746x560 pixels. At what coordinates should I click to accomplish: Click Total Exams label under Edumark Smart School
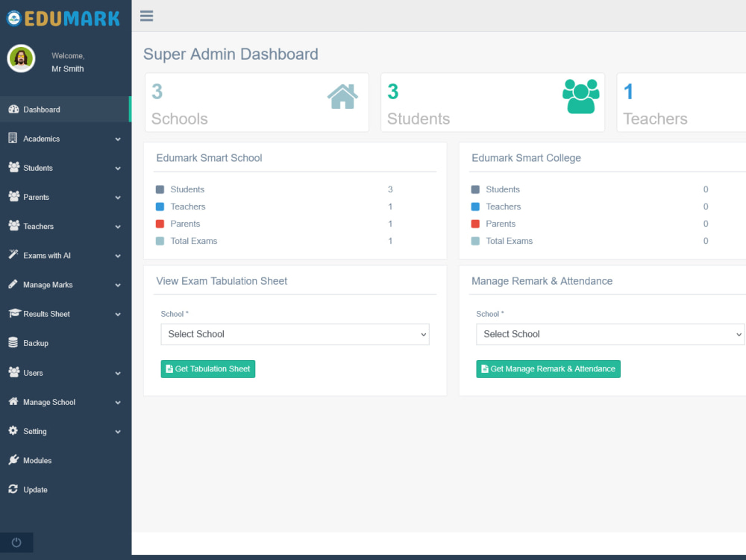click(x=194, y=241)
